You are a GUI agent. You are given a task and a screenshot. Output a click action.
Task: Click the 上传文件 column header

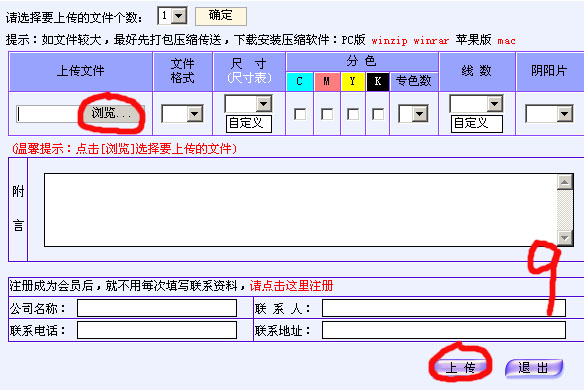click(x=80, y=71)
